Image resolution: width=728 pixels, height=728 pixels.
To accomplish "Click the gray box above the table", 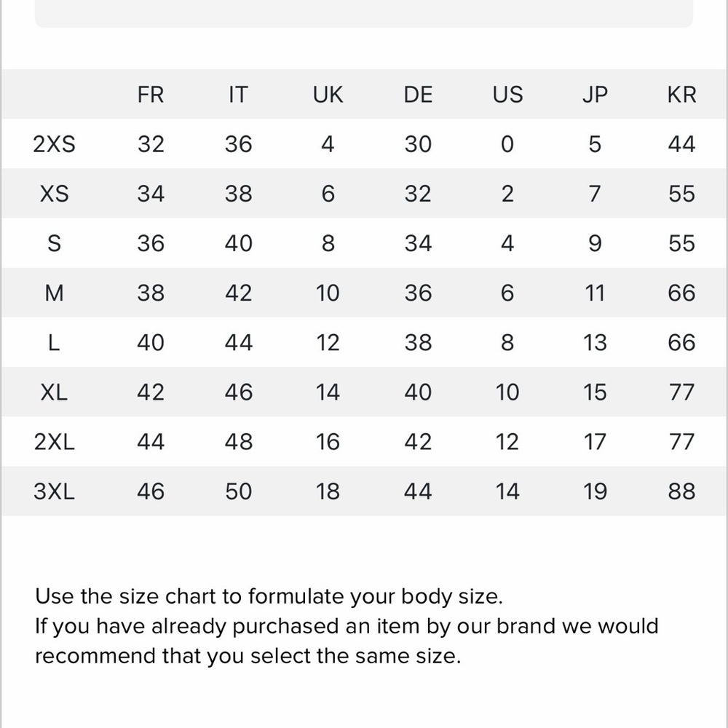I will point(364,13).
